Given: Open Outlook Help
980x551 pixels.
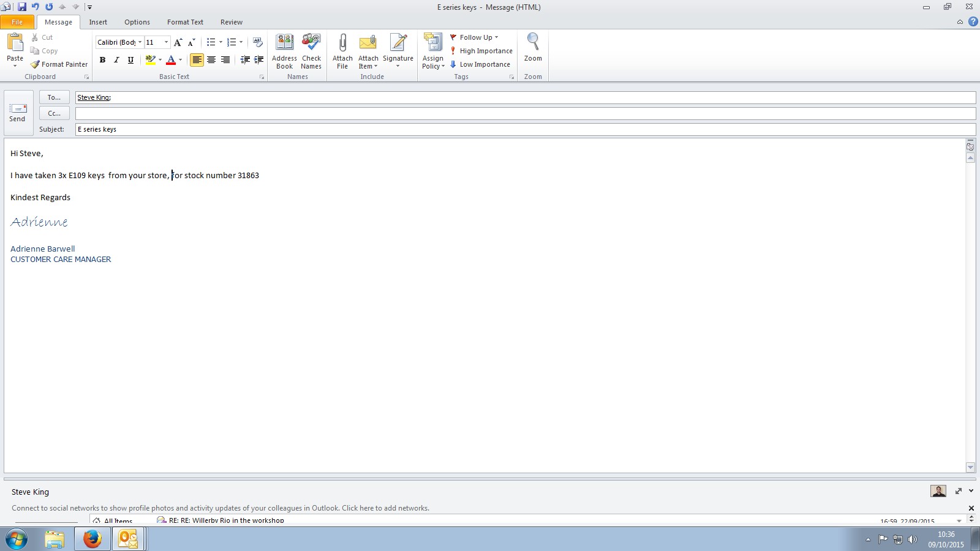Looking at the screenshot, I should 973,21.
